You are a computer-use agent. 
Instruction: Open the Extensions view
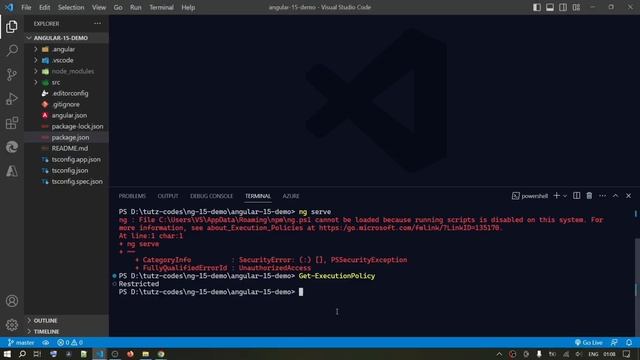click(12, 123)
